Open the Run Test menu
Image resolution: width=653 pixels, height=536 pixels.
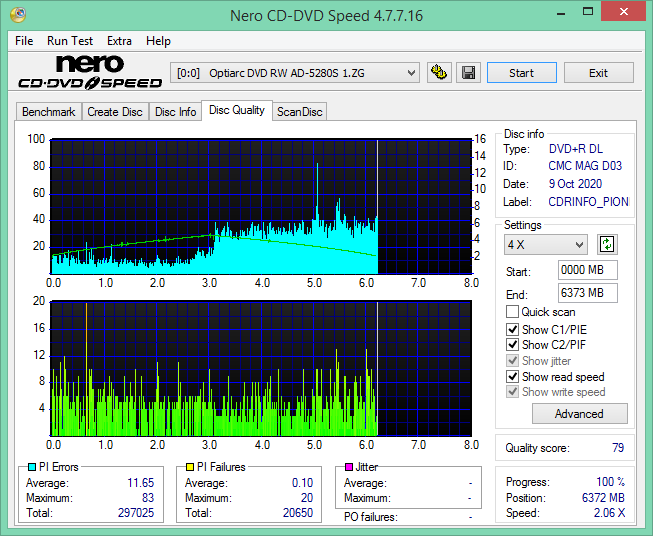click(70, 41)
